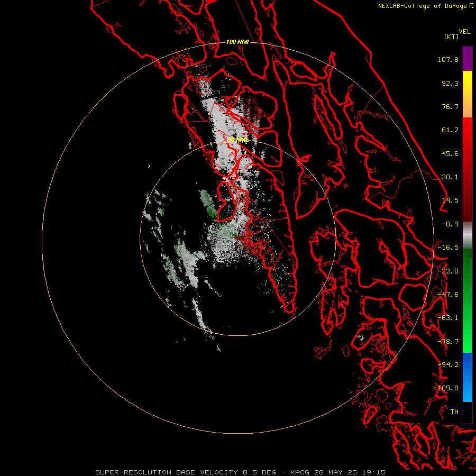The width and height of the screenshot is (476, 476).
Task: Click the 50 NMI range ring label
Action: pos(237,140)
